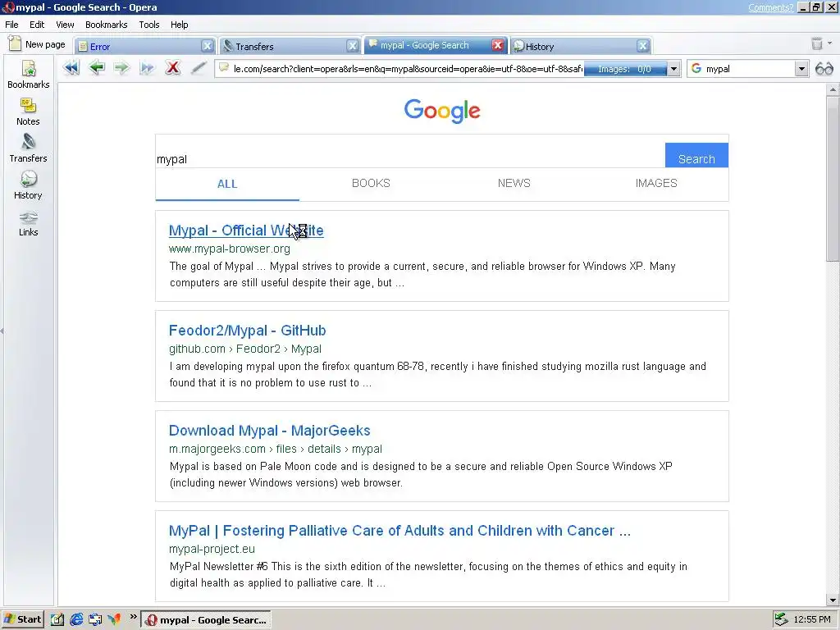840x630 pixels.
Task: Click the Opera taskbar button
Action: click(206, 620)
